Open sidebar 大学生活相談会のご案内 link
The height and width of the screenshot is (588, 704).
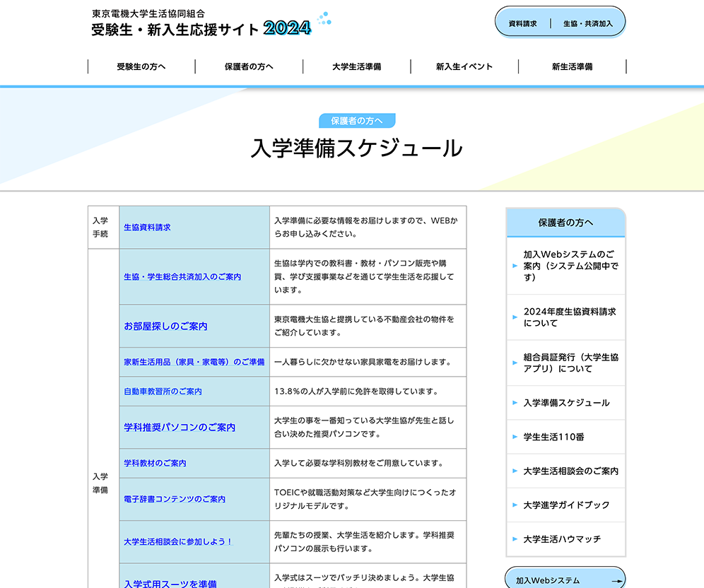pos(565,471)
